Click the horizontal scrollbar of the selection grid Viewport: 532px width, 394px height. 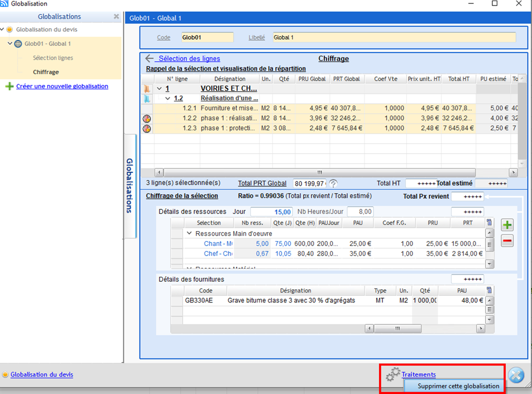click(319, 172)
